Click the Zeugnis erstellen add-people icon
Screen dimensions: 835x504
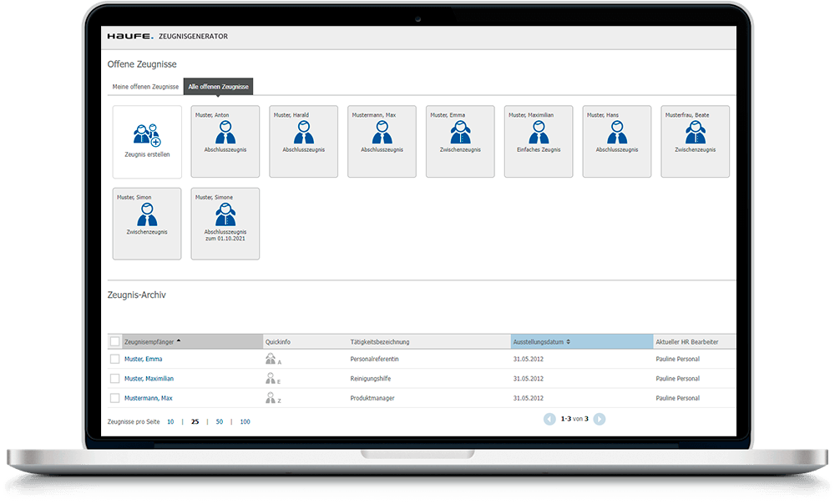click(147, 135)
